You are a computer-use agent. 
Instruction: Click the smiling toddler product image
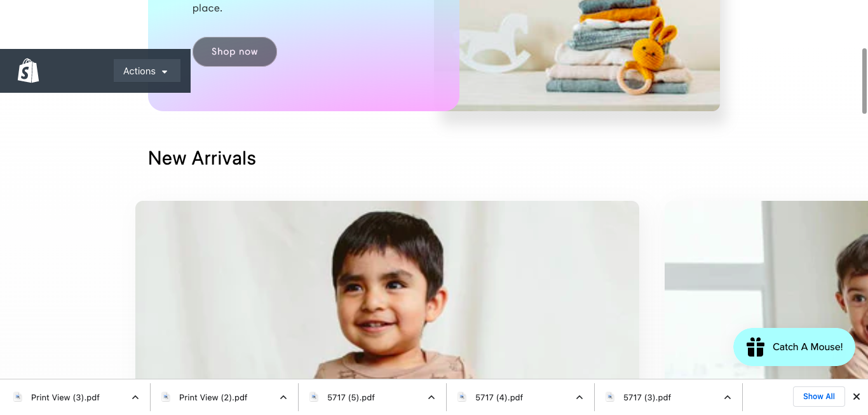click(x=387, y=290)
